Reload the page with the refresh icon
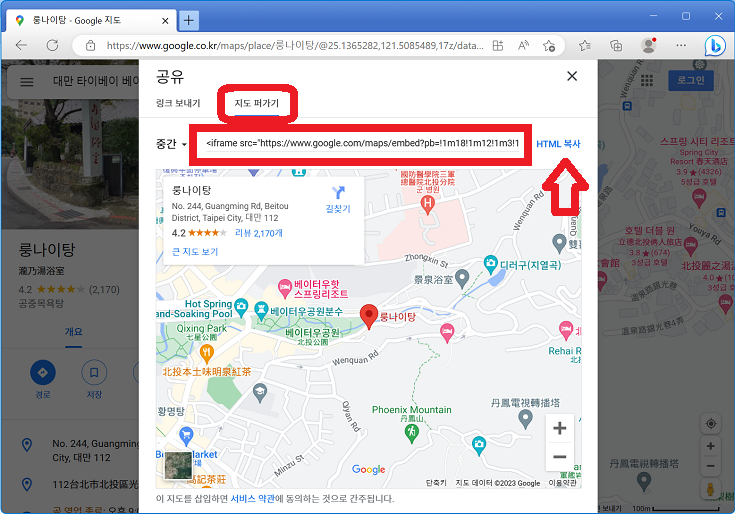735x514 pixels. click(52, 45)
